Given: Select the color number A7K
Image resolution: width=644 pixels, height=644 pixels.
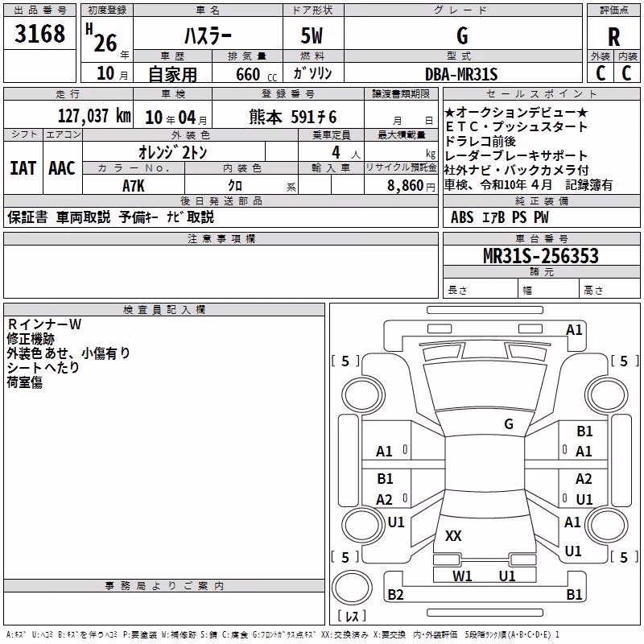Looking at the screenshot, I should point(134,186).
